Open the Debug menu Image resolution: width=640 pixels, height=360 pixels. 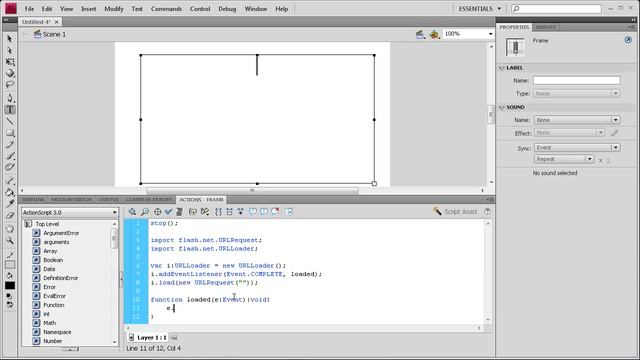(x=227, y=9)
